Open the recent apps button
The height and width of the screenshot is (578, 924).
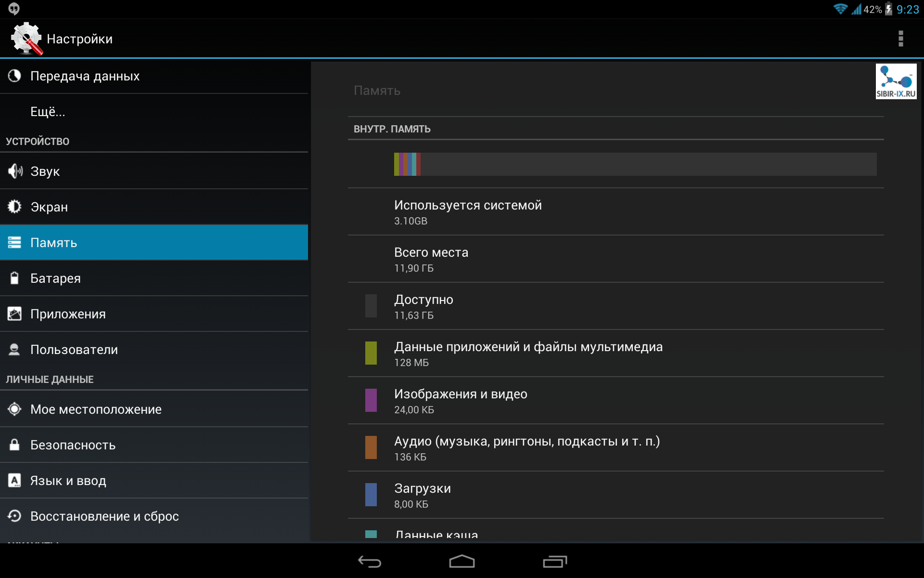555,562
